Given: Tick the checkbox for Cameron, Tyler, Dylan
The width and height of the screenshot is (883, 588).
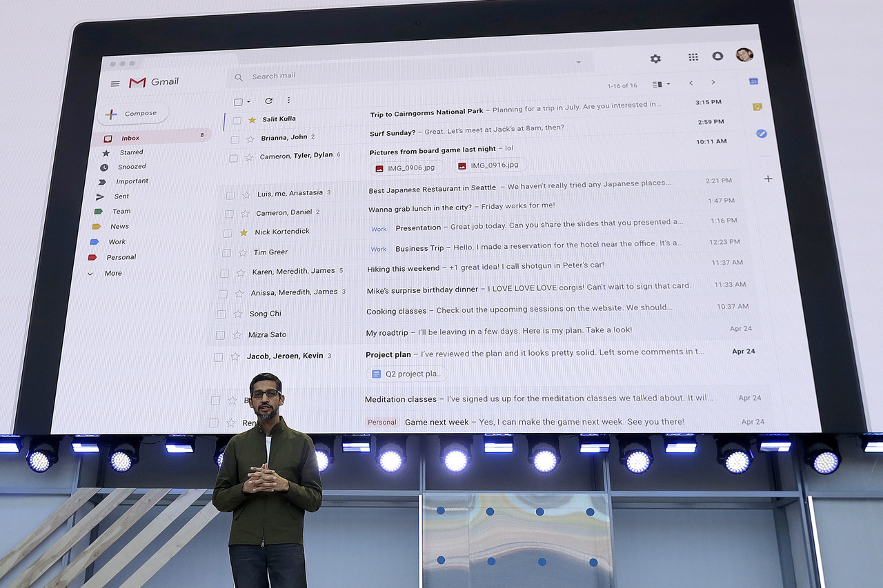Looking at the screenshot, I should pos(233,158).
